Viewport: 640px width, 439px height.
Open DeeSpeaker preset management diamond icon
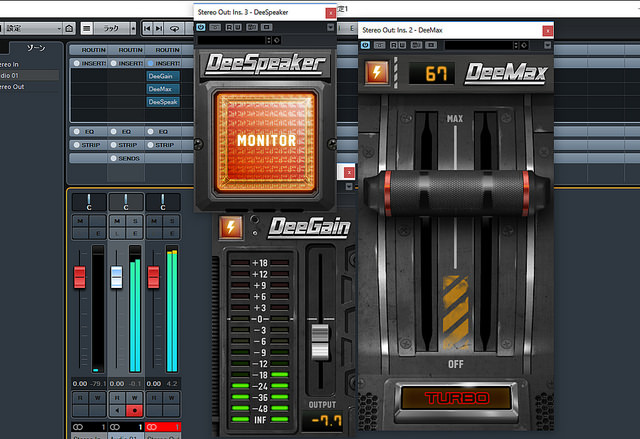[277, 40]
